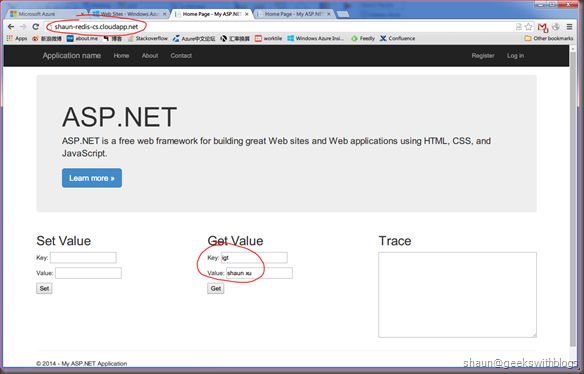Screen dimensions: 584x374
Task: Focus the Set Value Value field
Action: point(88,273)
